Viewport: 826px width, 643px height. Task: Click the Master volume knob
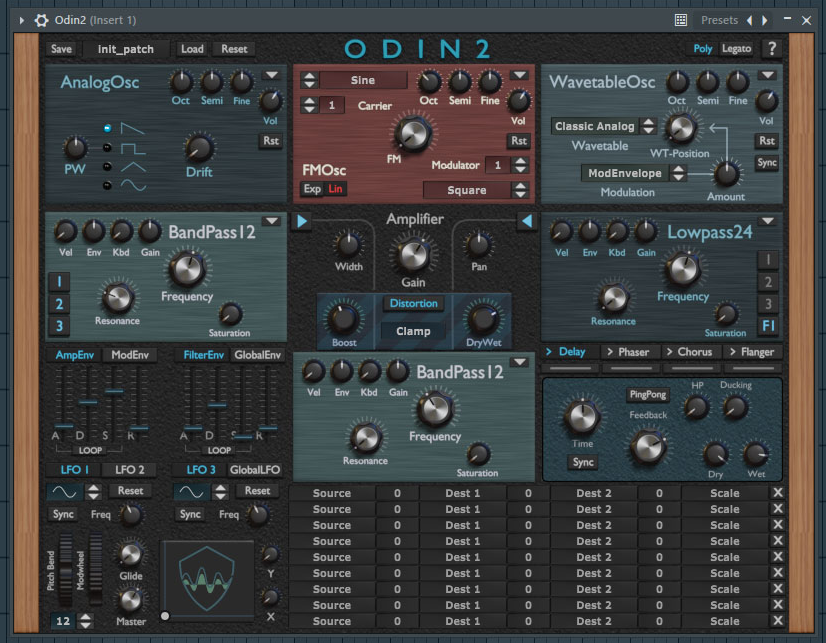point(130,599)
